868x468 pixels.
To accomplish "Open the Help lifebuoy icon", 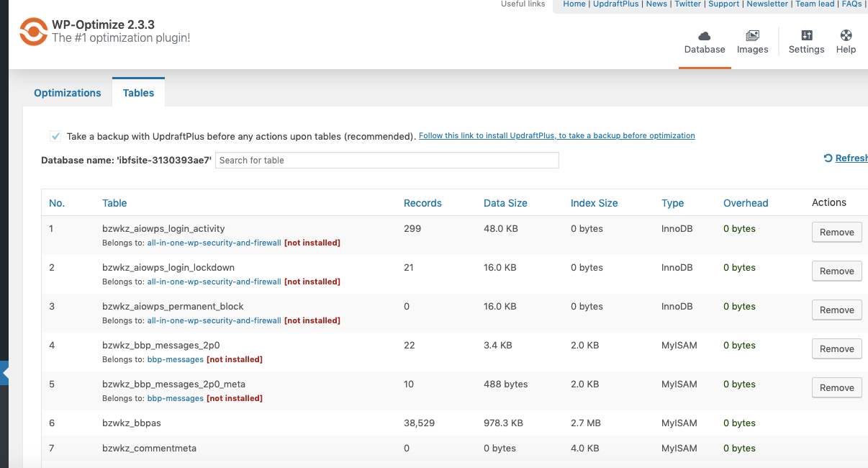I will [x=846, y=35].
